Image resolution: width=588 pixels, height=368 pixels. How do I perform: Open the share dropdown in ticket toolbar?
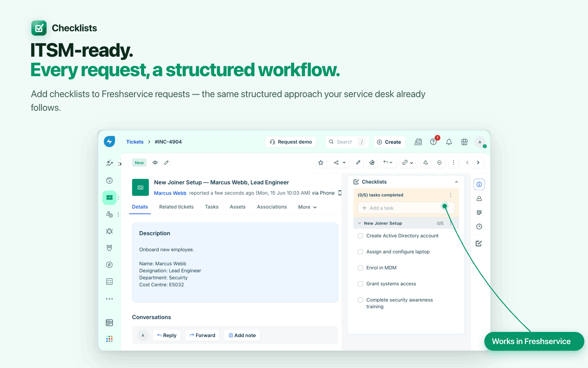(x=340, y=163)
